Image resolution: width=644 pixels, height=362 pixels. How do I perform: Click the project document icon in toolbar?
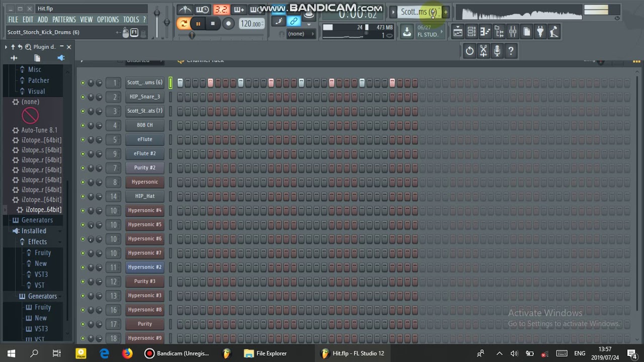(x=526, y=32)
